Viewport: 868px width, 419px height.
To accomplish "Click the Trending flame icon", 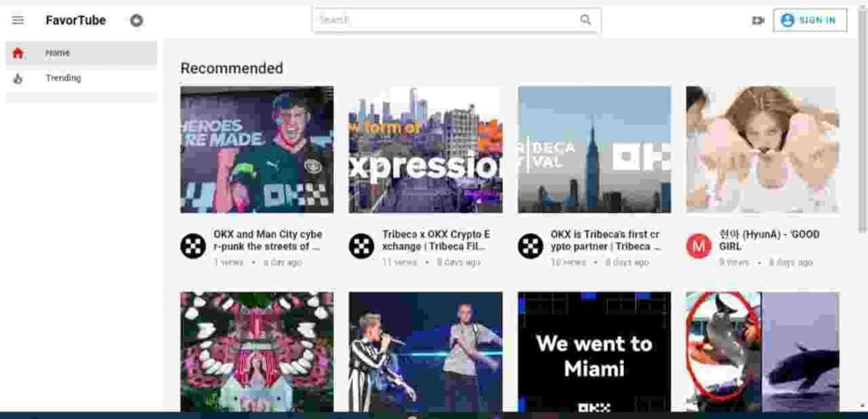I will pyautogui.click(x=18, y=79).
